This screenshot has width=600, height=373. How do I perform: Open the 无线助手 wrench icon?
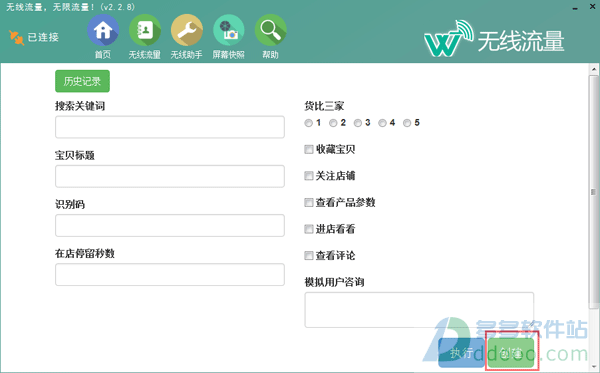186,30
